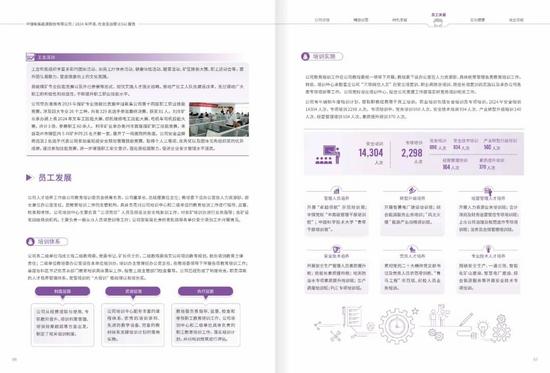Screen dimensions: 550x373
Task: Click the icon above 专业技术人才培养 card
Action: (488, 249)
